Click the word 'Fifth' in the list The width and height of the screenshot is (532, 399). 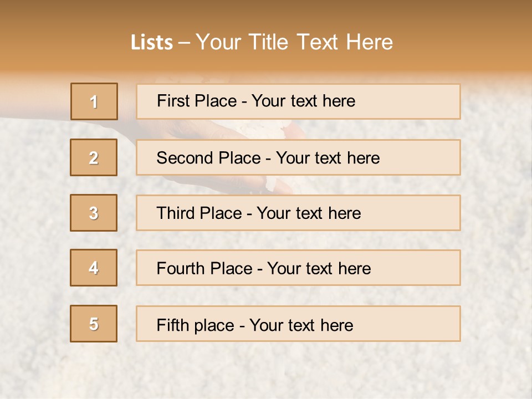173,325
